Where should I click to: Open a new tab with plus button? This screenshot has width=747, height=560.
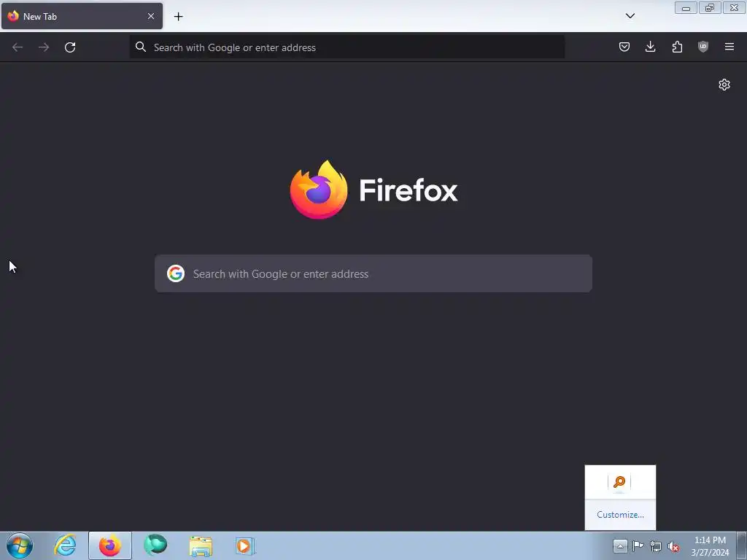(x=178, y=17)
